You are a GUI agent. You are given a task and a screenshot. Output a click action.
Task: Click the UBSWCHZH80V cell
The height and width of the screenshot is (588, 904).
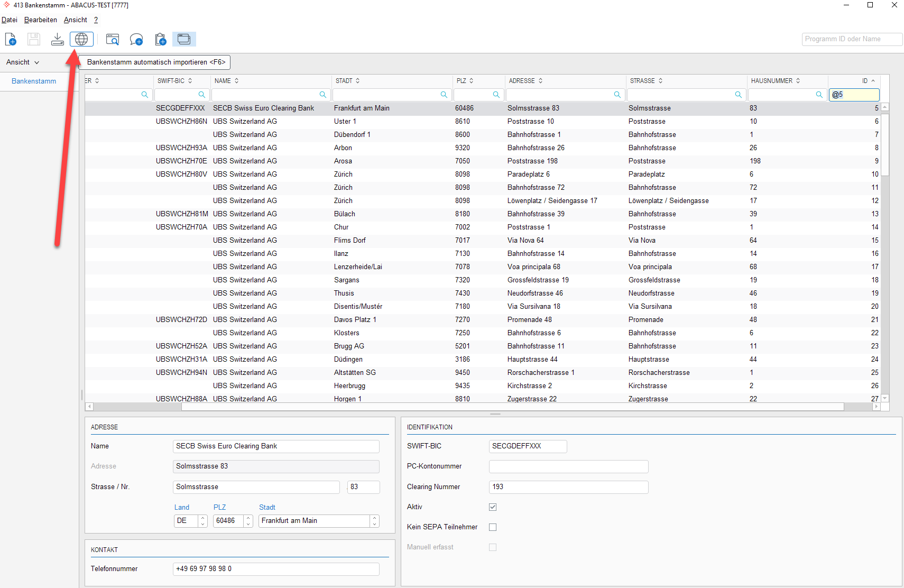pyautogui.click(x=181, y=174)
